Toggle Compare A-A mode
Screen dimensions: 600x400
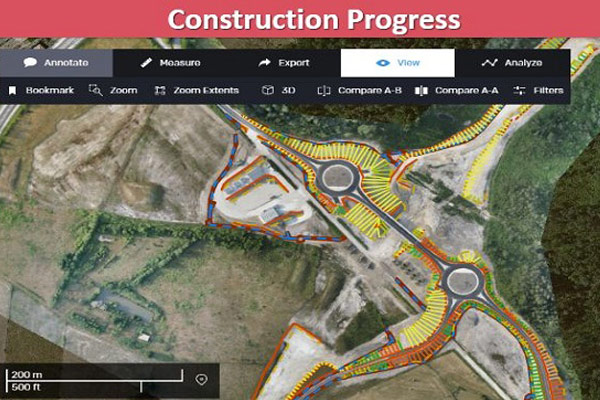coord(457,90)
